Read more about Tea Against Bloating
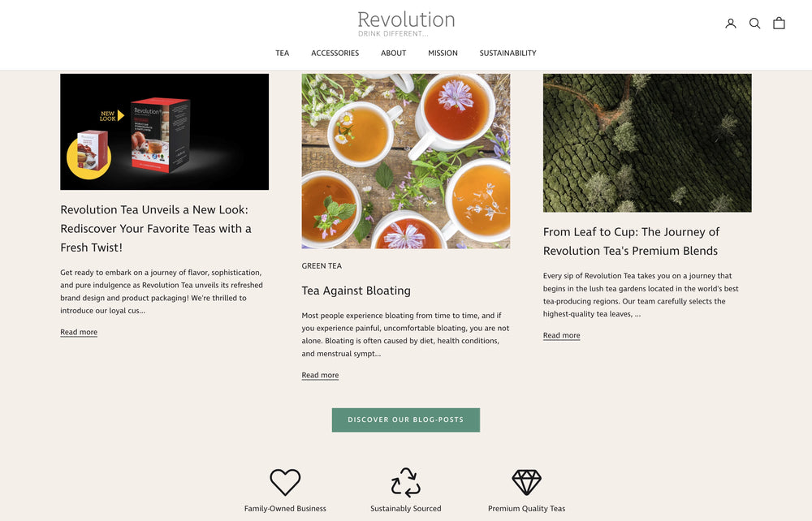The height and width of the screenshot is (521, 812). click(x=320, y=375)
